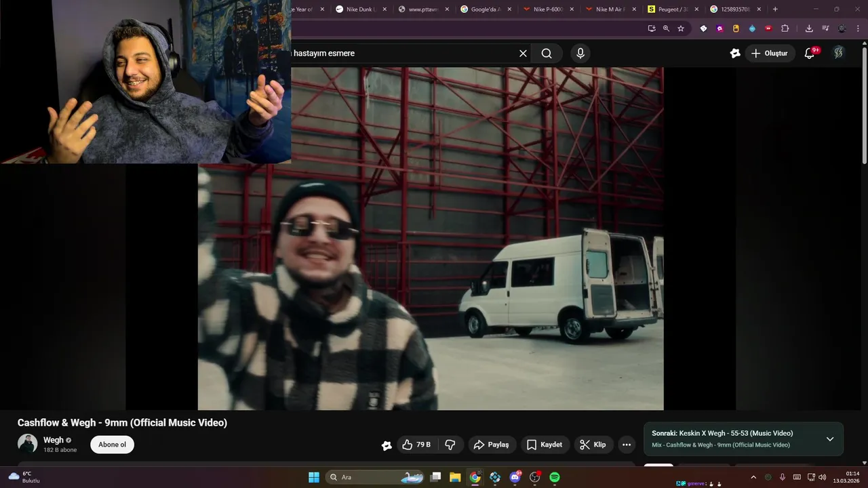
Task: Click the volume icon in system tray
Action: (x=823, y=477)
